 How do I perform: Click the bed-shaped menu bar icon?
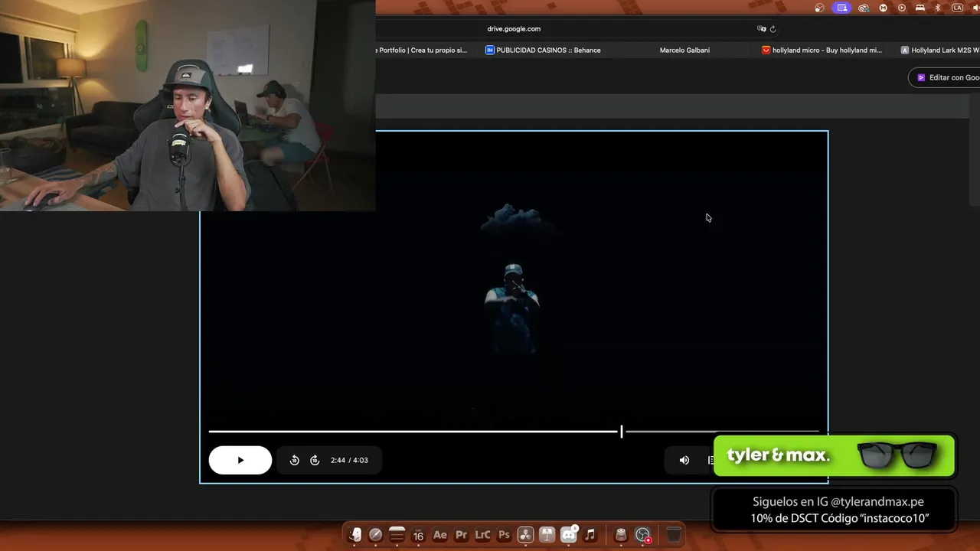(920, 8)
